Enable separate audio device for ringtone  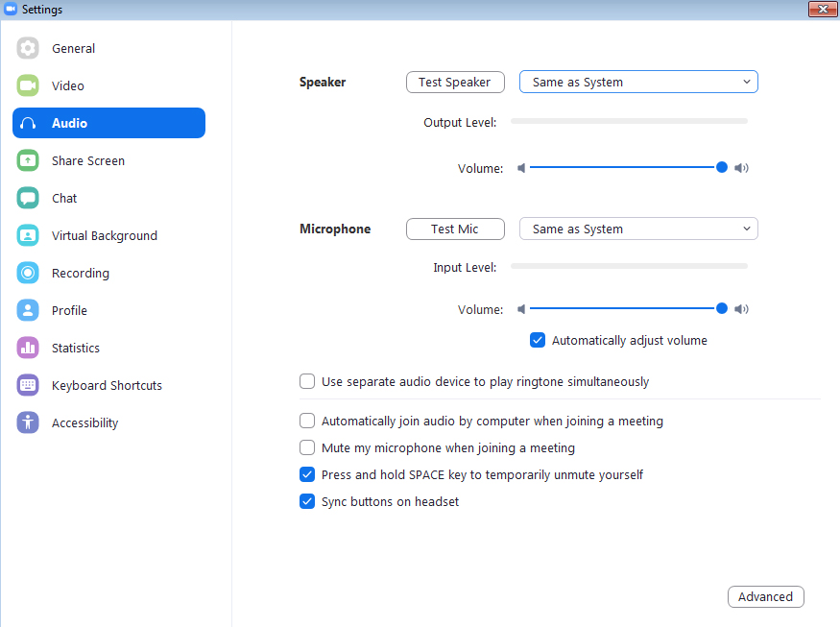[307, 381]
